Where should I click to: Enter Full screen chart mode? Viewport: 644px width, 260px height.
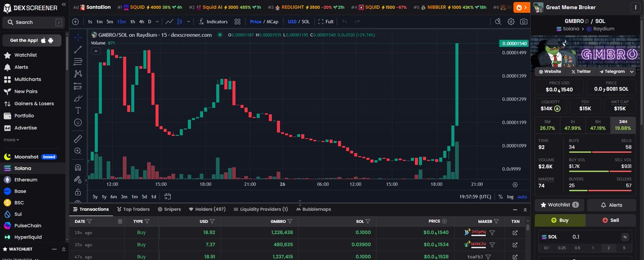tap(326, 21)
